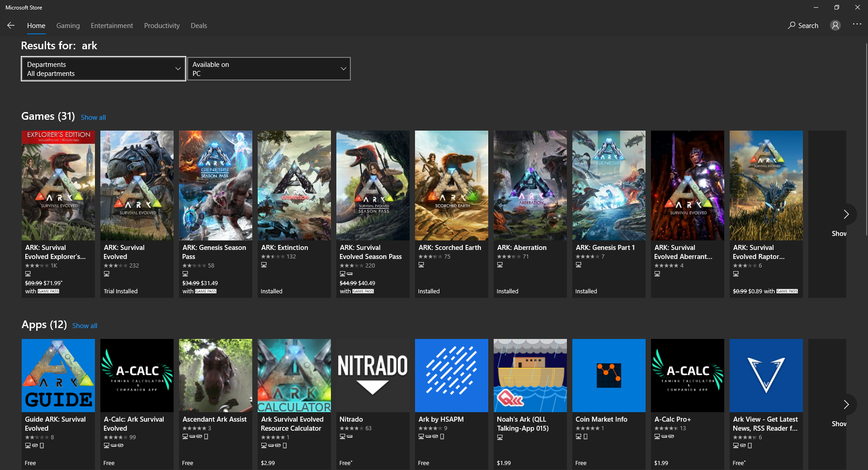Click the ARK: Genesis Part 1 title
Image resolution: width=868 pixels, height=470 pixels.
point(605,248)
